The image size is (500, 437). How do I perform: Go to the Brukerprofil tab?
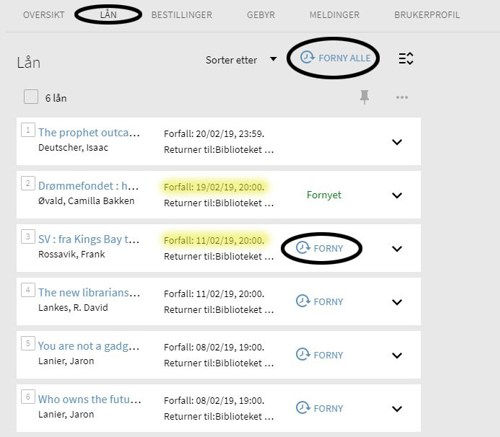427,15
